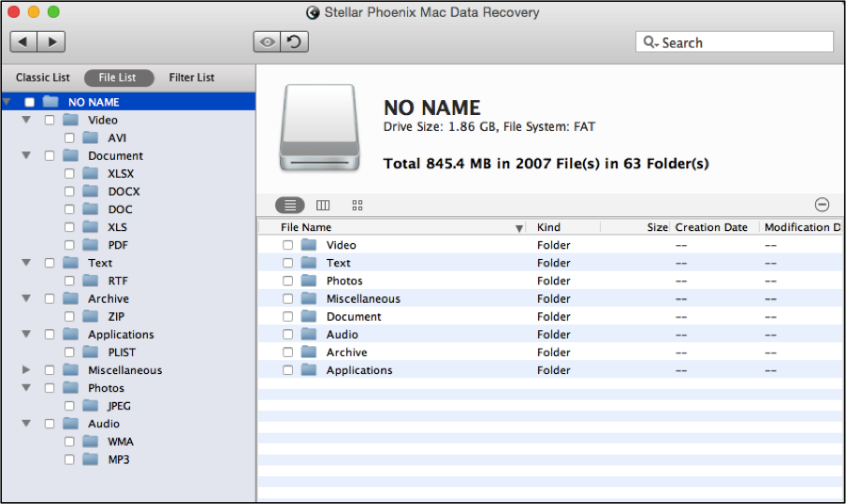This screenshot has width=846, height=504.
Task: Click the NO NAME root folder icon in tree
Action: tap(51, 101)
